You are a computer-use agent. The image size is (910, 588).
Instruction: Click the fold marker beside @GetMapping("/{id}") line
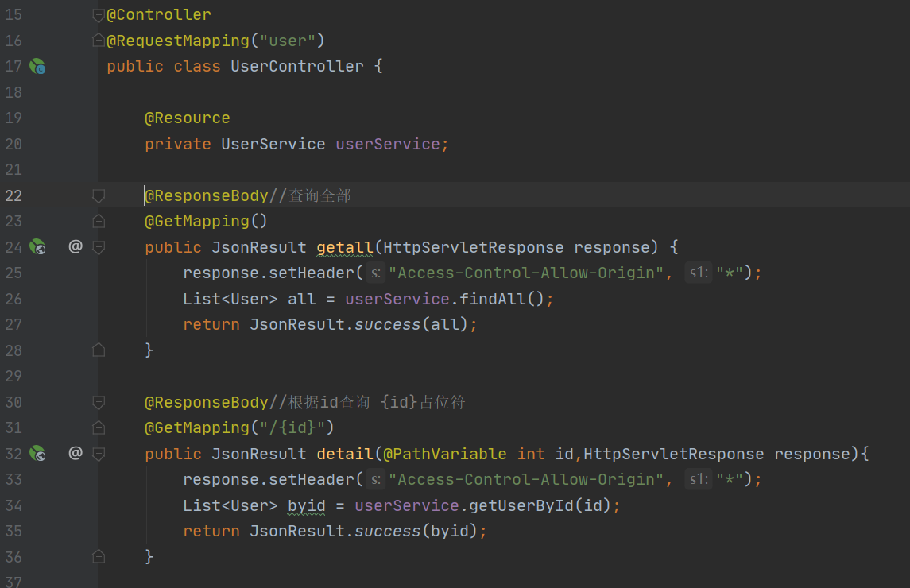pos(99,427)
